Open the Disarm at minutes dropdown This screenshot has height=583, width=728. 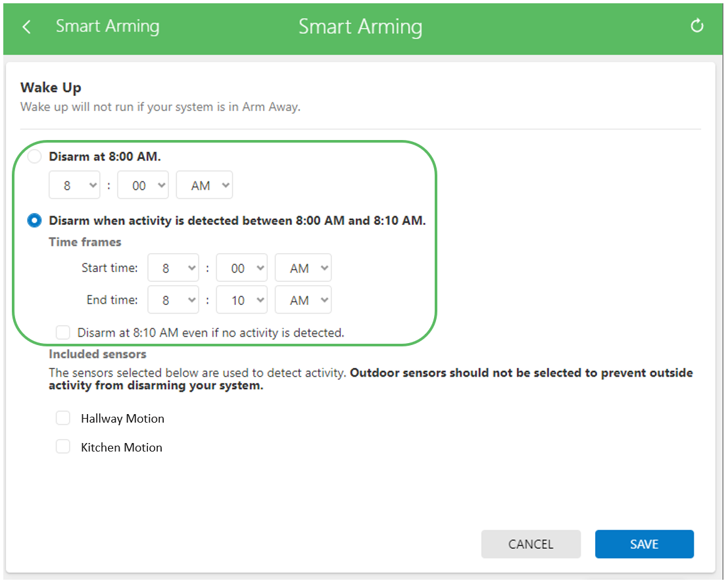[143, 185]
